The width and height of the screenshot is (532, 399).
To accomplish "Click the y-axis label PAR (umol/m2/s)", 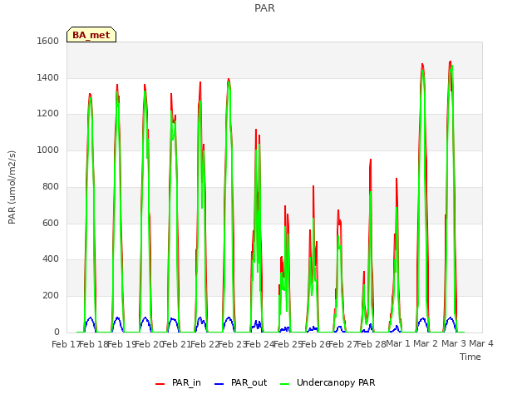I will pyautogui.click(x=12, y=187).
